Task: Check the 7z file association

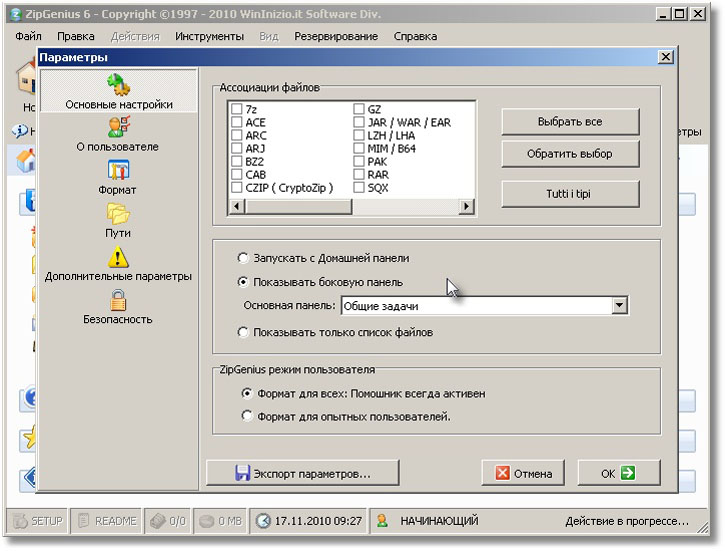Action: click(237, 109)
